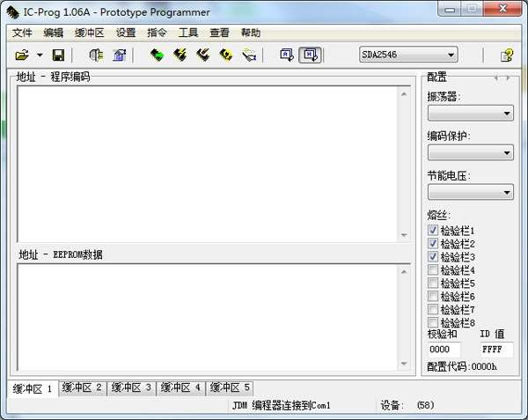
Task: Click the read chip green icon
Action: (x=157, y=55)
